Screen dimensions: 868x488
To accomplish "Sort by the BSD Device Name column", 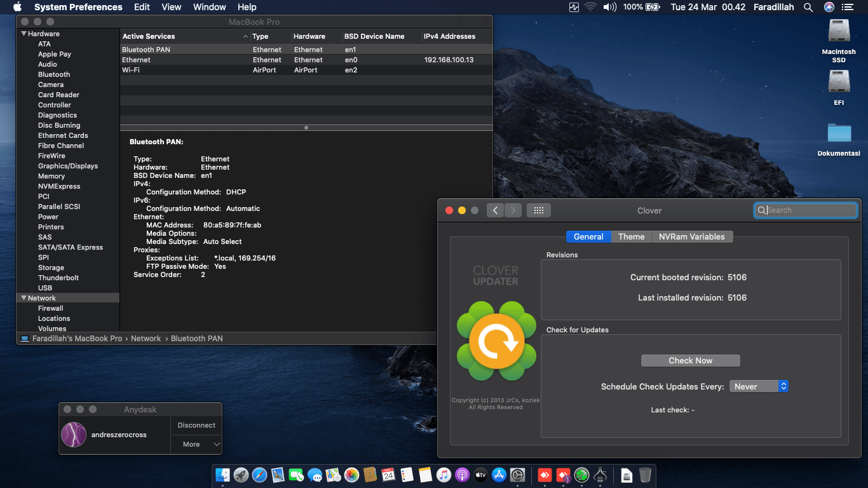I will 382,36.
